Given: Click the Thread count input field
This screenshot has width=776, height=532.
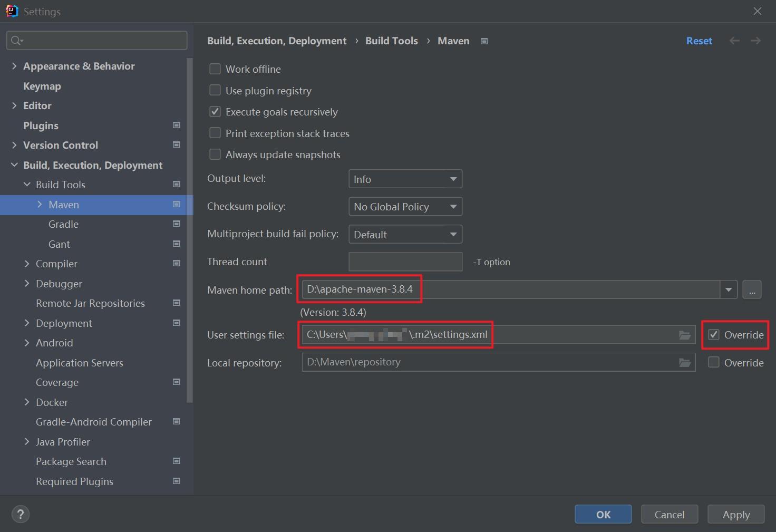Looking at the screenshot, I should [x=405, y=262].
